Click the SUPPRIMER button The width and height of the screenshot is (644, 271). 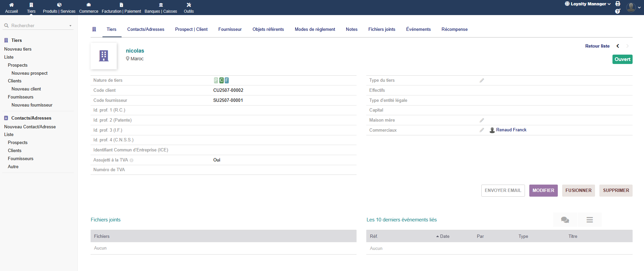click(615, 191)
